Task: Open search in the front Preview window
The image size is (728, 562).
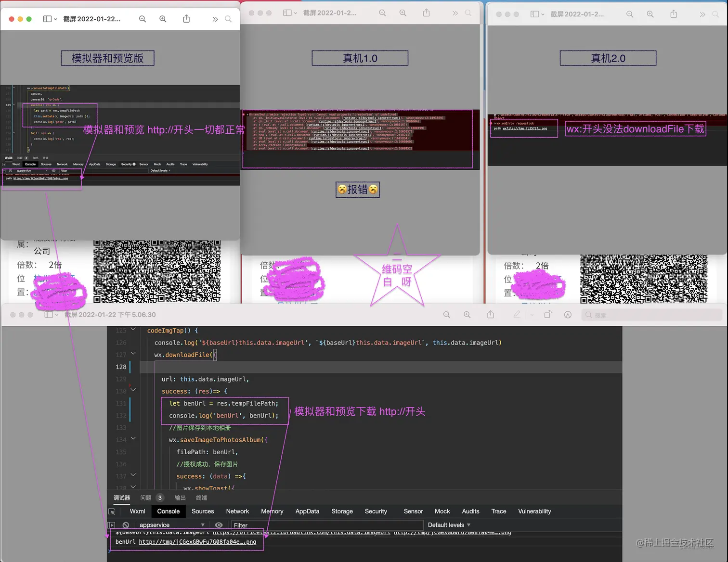Action: (x=228, y=19)
